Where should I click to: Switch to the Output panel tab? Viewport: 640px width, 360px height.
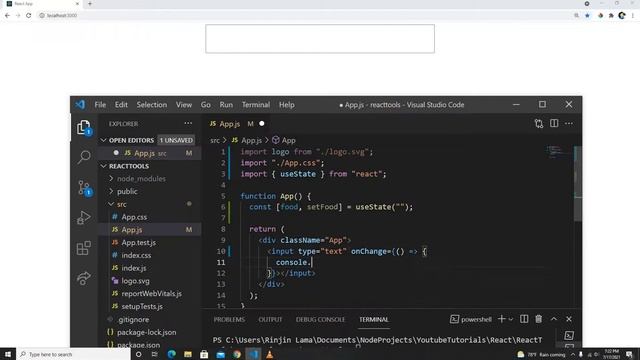coord(270,320)
